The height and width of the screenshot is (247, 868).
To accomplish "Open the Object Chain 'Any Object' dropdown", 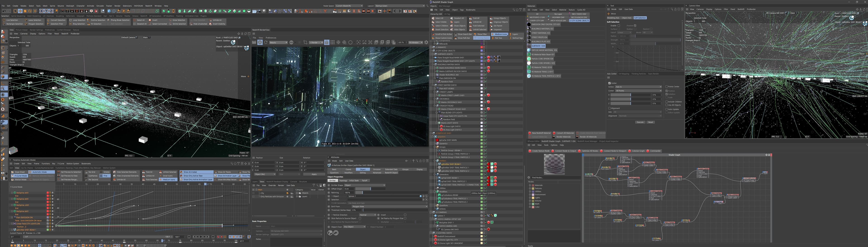I will (x=354, y=227).
